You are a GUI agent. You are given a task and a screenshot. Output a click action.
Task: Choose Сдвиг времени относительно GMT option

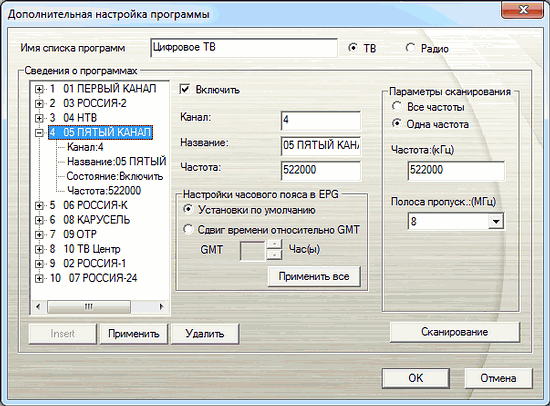[188, 229]
